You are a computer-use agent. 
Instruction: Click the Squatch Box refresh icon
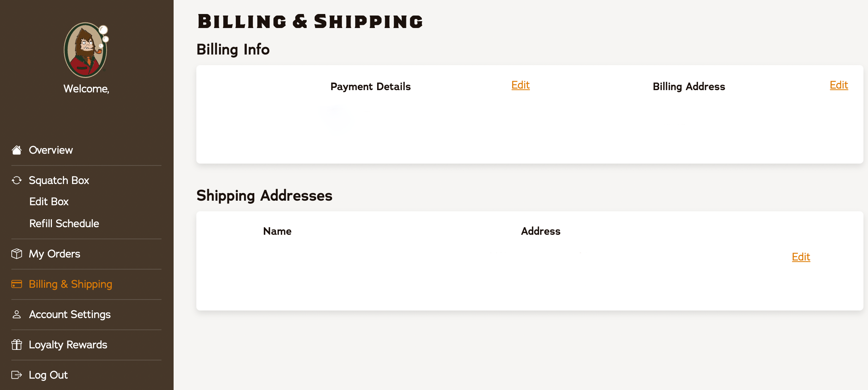coord(17,180)
